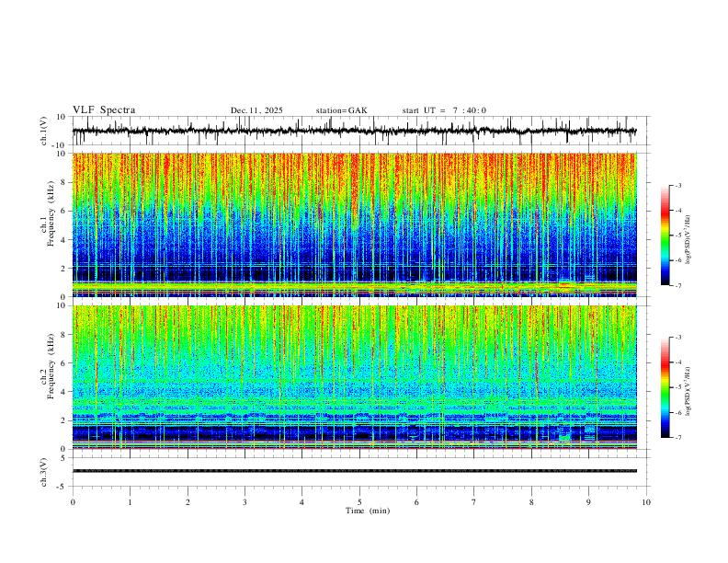The width and height of the screenshot is (728, 563).
Task: Click time axis tick label "1"
Action: coord(130,502)
